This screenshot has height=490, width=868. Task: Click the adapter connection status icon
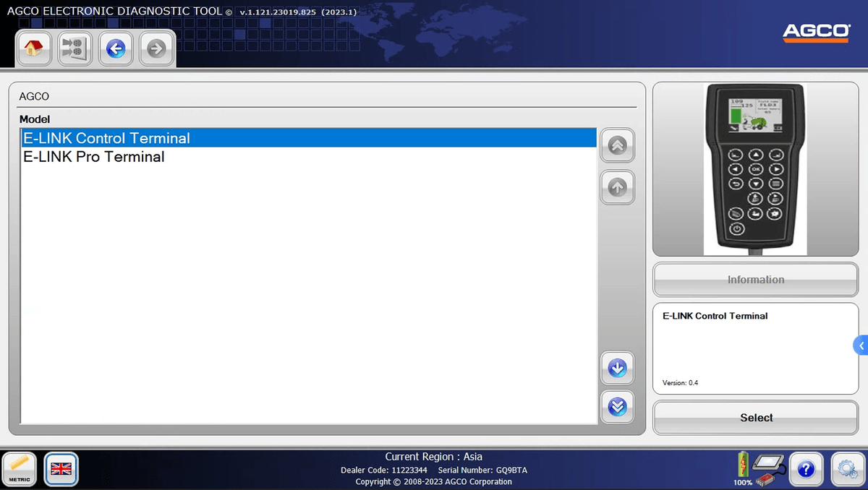point(768,468)
